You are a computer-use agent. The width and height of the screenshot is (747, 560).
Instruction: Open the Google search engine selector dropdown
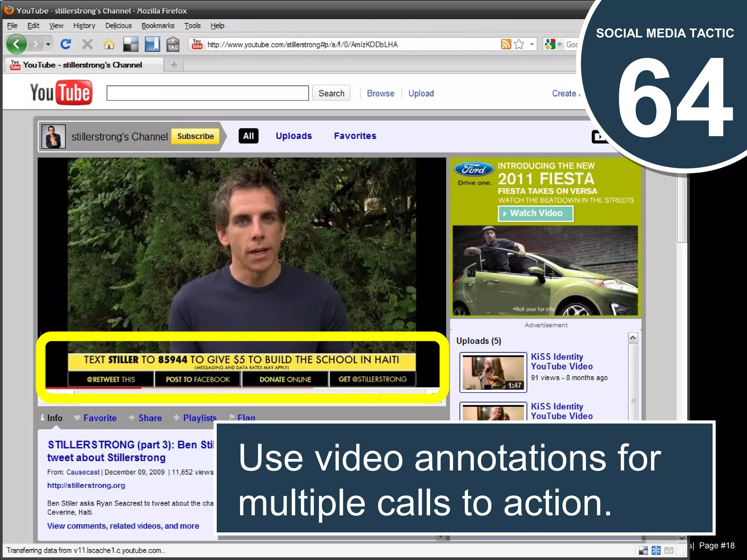click(x=552, y=44)
